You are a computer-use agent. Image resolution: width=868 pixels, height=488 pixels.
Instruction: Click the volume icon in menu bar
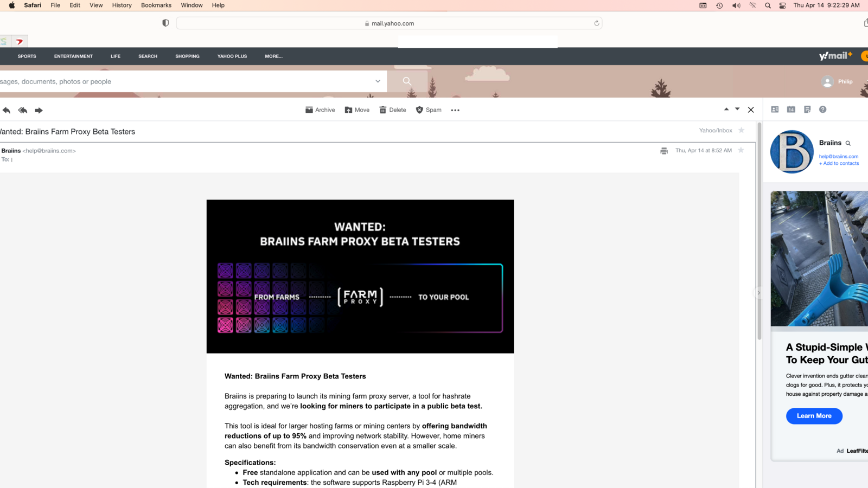tap(736, 5)
